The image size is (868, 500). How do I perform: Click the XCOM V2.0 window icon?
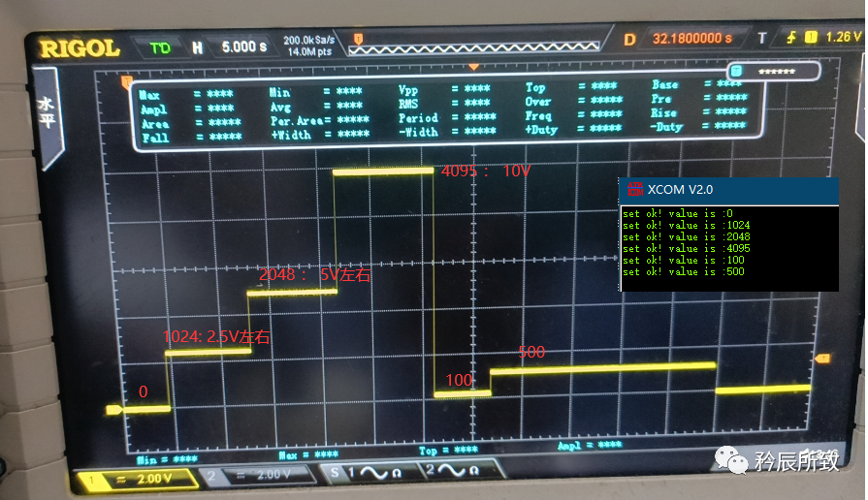tap(635, 189)
